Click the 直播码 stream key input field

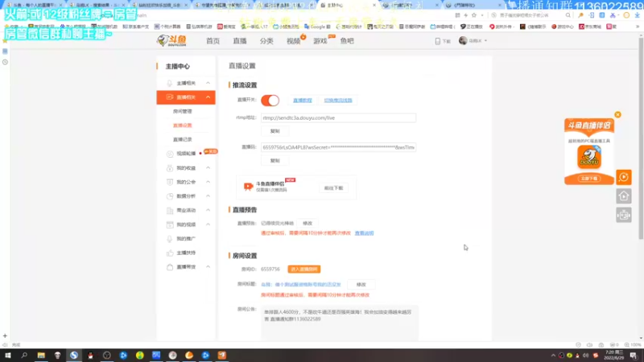coord(338,147)
